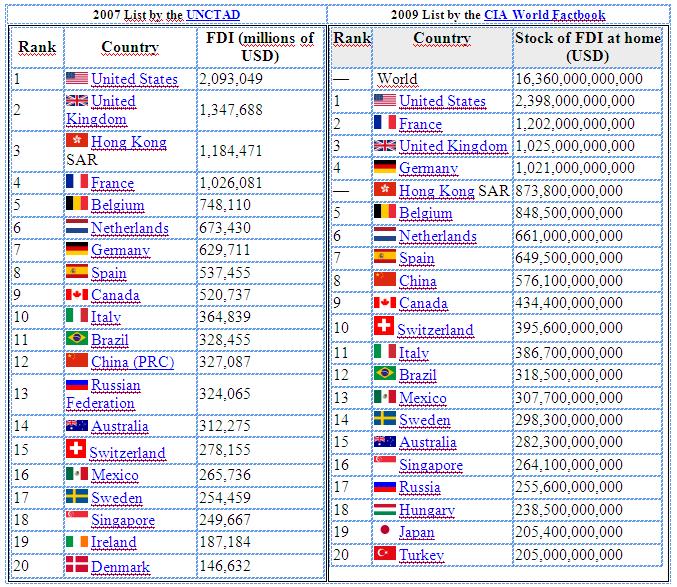Click the Irish flag beside Ireland
Image resolution: width=677 pixels, height=587 pixels.
[77, 541]
